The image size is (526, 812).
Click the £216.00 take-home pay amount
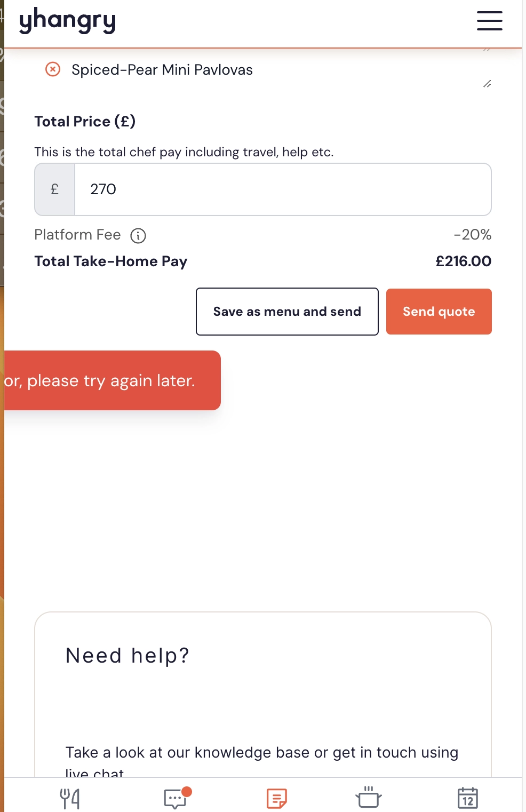tap(463, 261)
